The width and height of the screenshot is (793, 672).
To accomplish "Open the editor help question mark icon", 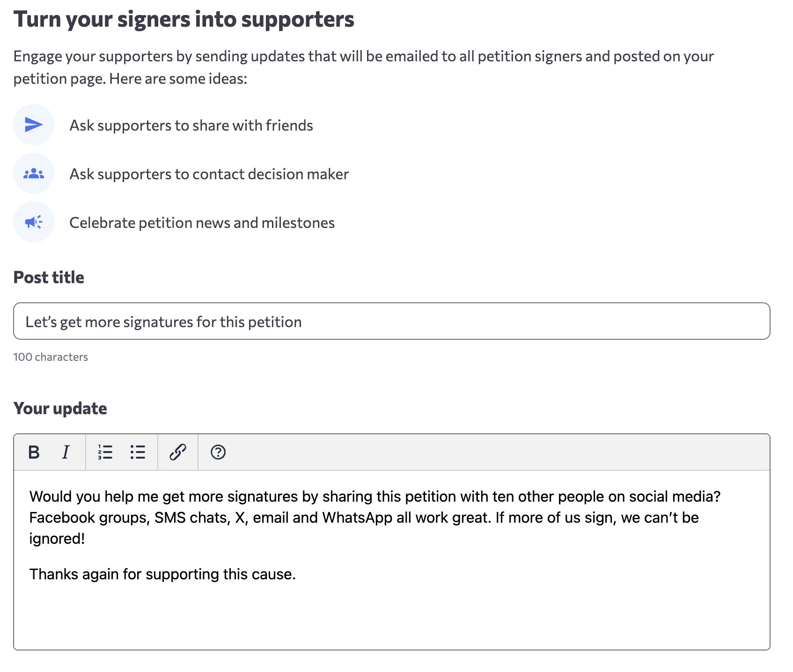I will (x=218, y=452).
